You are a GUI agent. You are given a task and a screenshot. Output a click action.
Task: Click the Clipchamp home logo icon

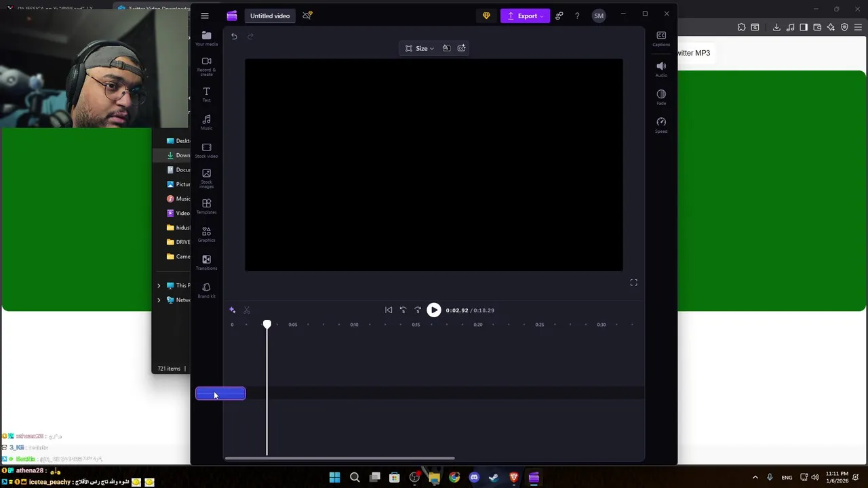(x=232, y=16)
